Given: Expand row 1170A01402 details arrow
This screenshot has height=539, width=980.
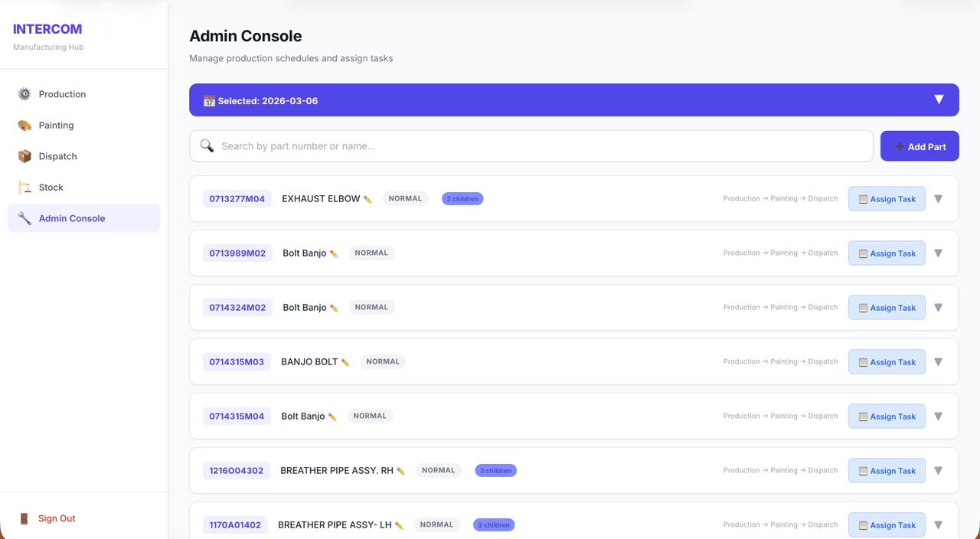Looking at the screenshot, I should [938, 525].
